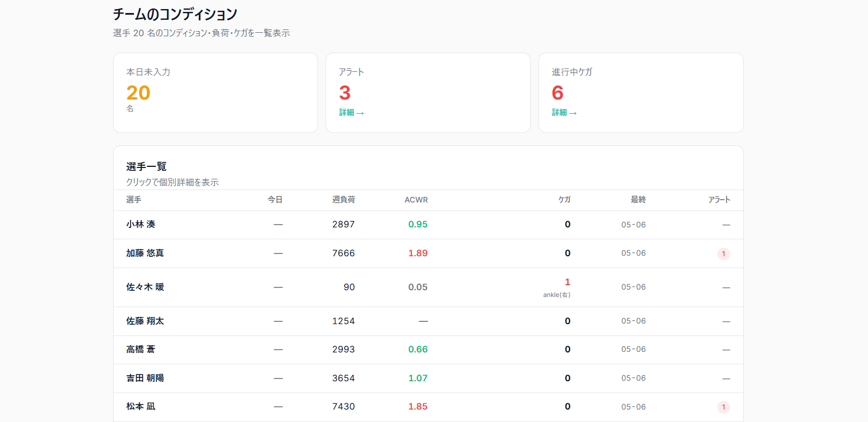Open player row 佐々木 暖
Image resolution: width=868 pixels, height=422 pixels.
428,287
